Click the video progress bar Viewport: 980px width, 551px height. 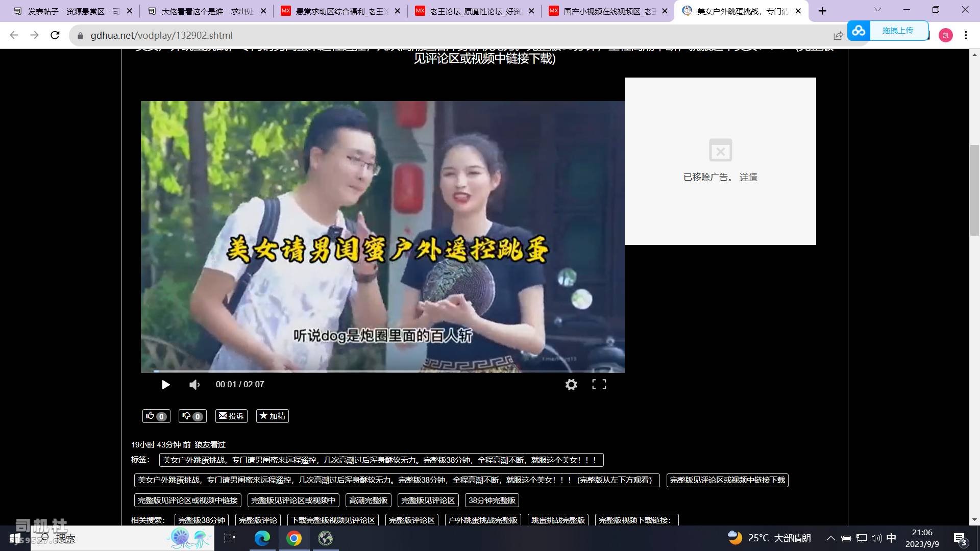pyautogui.click(x=383, y=371)
